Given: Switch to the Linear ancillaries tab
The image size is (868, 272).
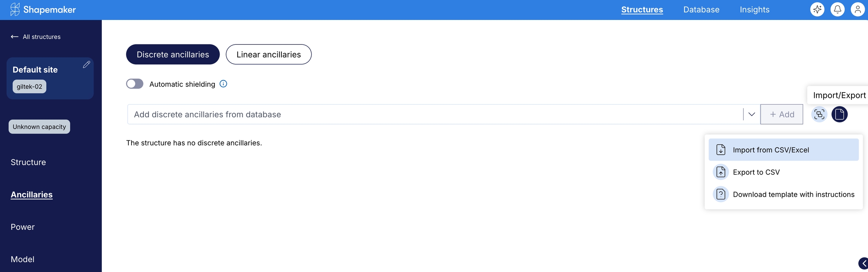Looking at the screenshot, I should [269, 55].
